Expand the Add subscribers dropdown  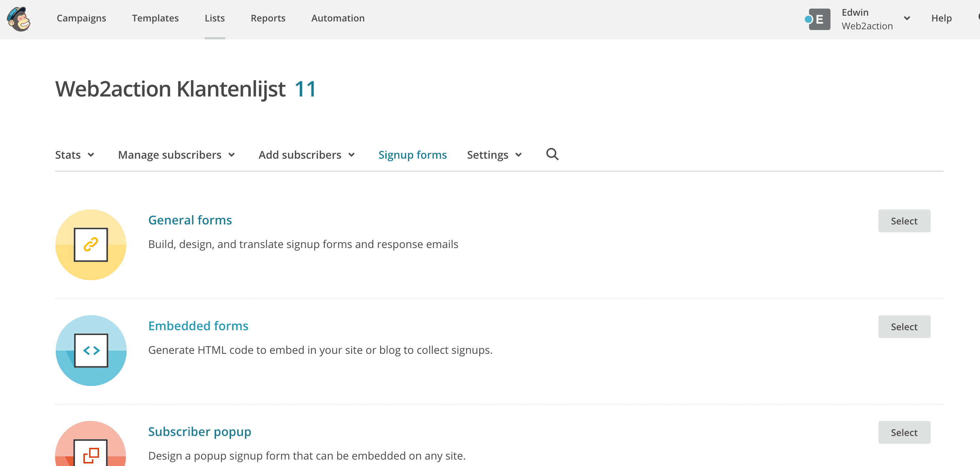[x=307, y=155]
